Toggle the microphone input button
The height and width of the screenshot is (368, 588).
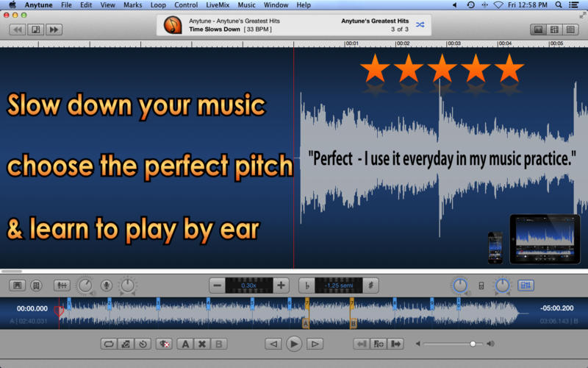point(107,286)
